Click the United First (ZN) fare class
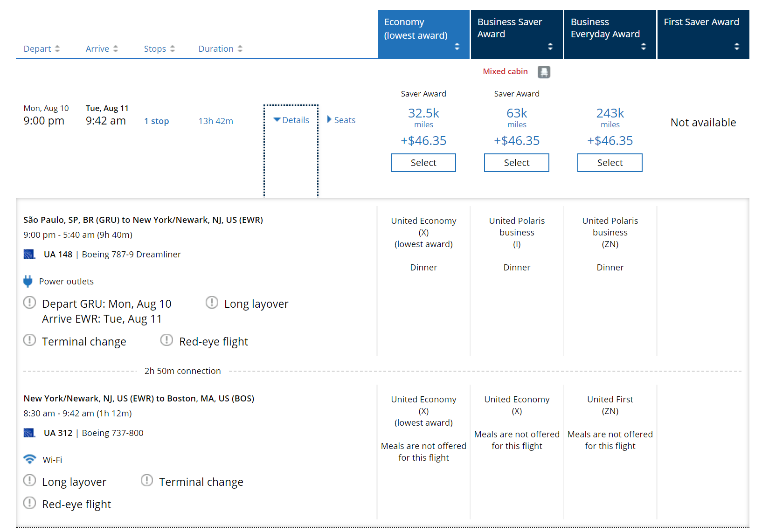This screenshot has height=532, width=762. (610, 405)
